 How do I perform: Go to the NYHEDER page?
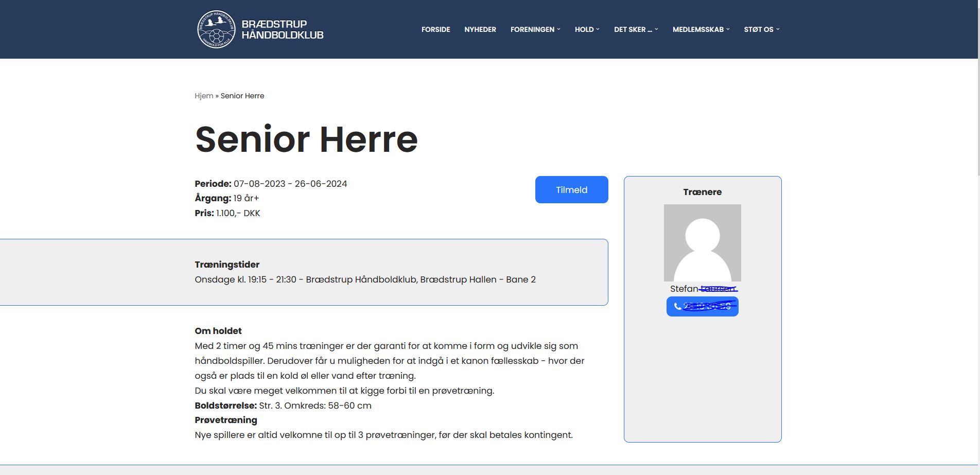480,29
